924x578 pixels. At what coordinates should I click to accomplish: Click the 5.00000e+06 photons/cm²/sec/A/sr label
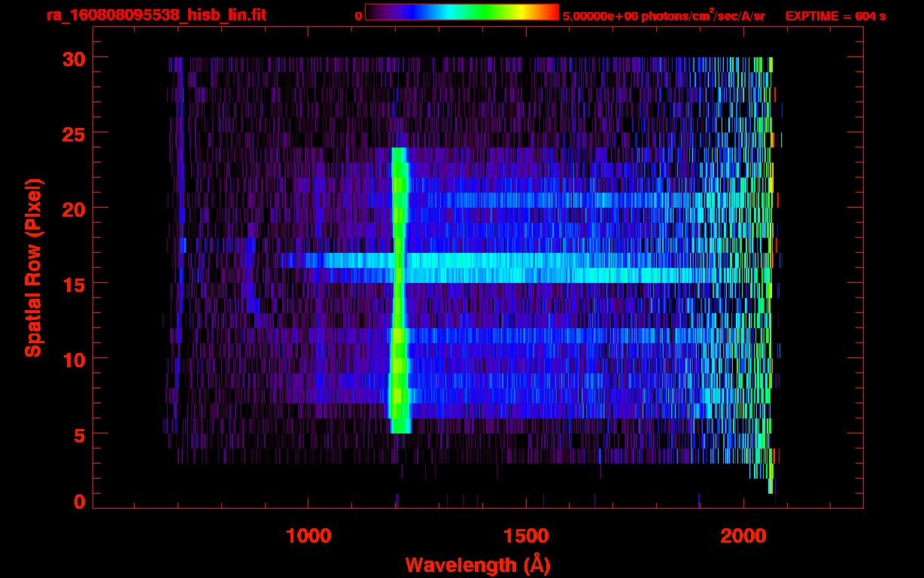pos(664,15)
